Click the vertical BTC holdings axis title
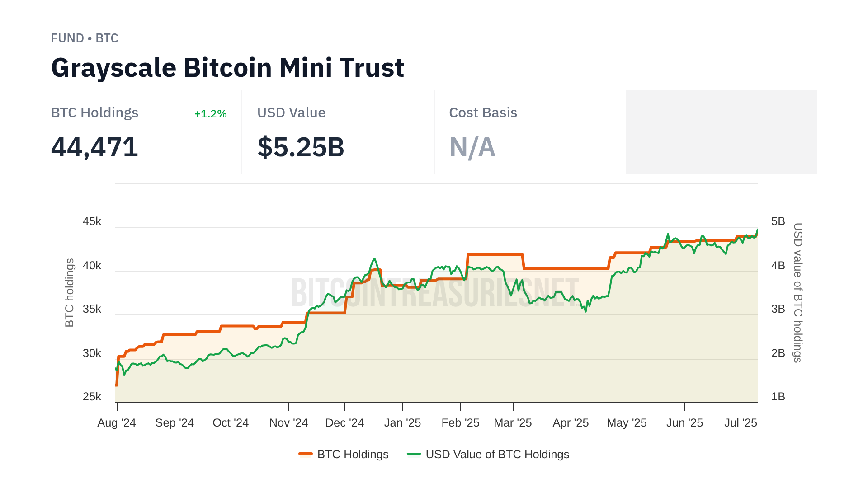The height and width of the screenshot is (488, 868). [69, 293]
